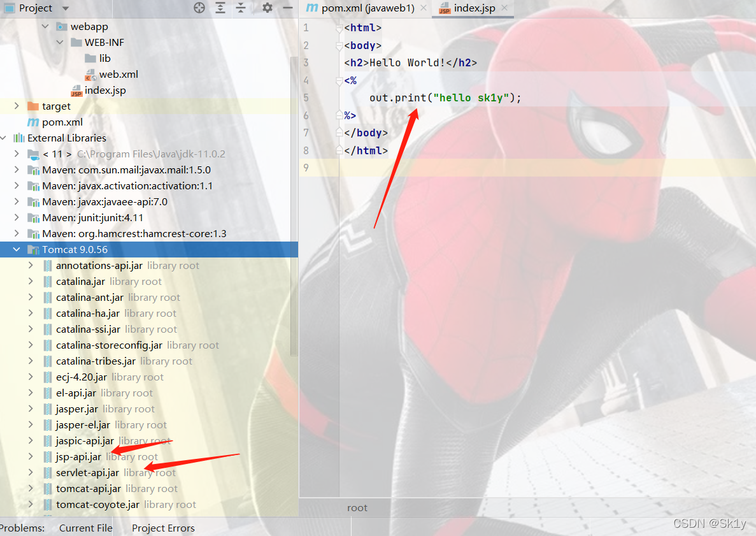756x536 pixels.
Task: Open Project panel settings gear
Action: coord(267,8)
